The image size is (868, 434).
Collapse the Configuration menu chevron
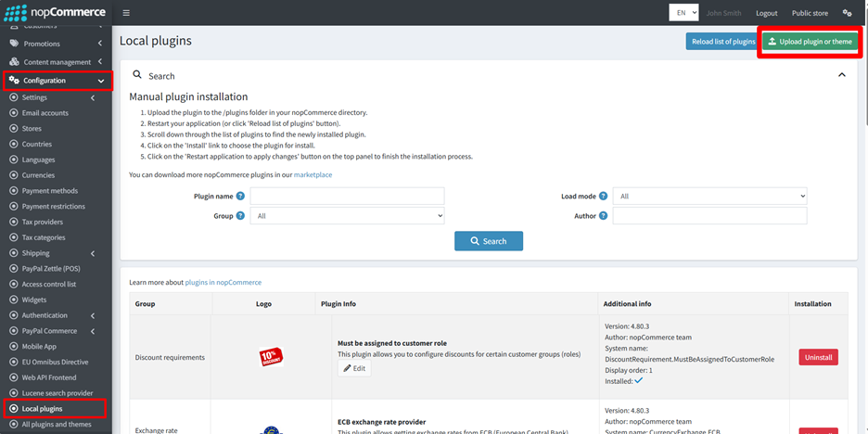pos(101,81)
